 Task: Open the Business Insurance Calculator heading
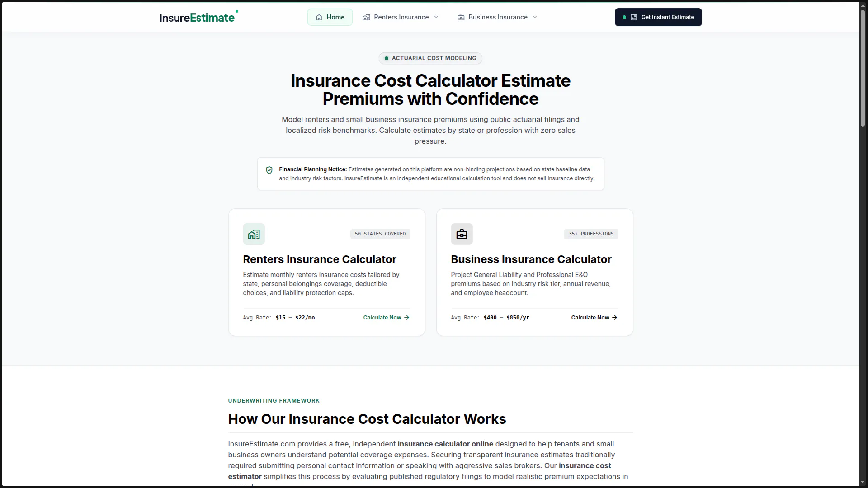pyautogui.click(x=531, y=259)
